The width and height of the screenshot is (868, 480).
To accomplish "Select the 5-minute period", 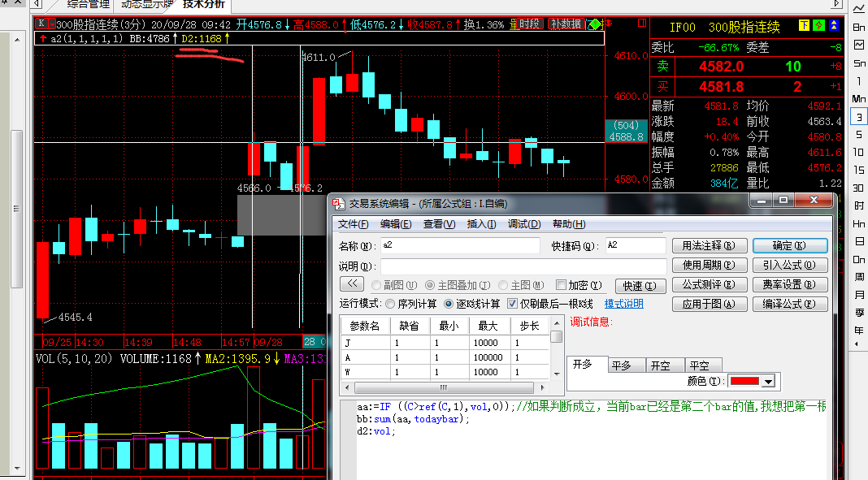I will point(858,134).
